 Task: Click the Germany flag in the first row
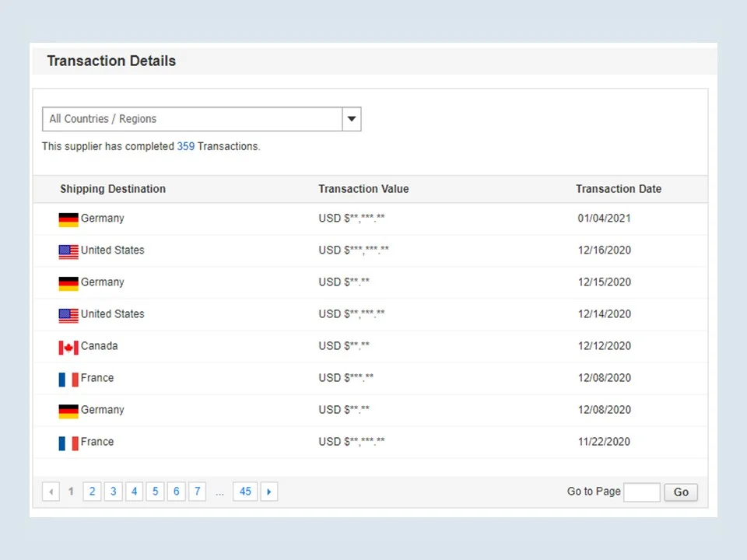[68, 219]
